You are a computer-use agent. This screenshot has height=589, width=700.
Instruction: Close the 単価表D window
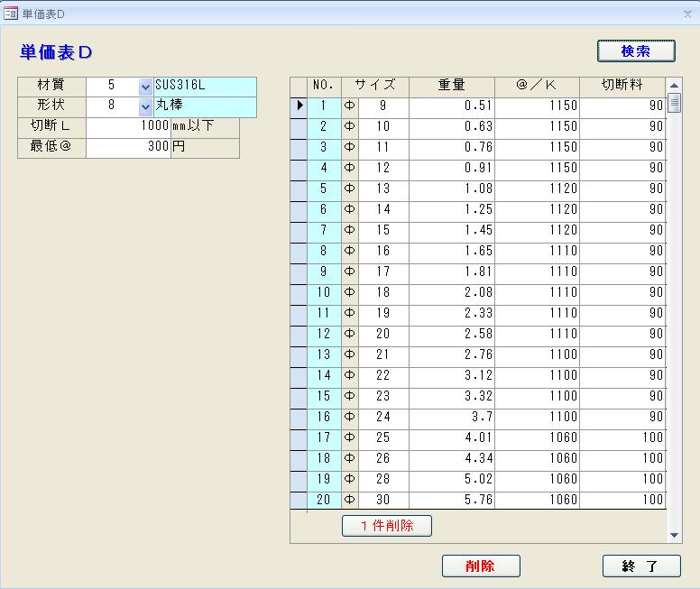[x=687, y=14]
